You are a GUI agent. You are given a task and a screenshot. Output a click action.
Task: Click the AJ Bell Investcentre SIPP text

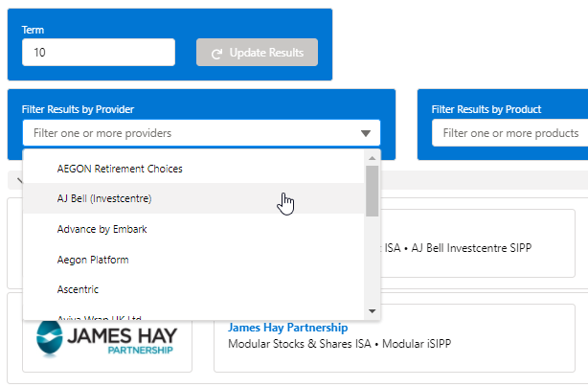(471, 248)
